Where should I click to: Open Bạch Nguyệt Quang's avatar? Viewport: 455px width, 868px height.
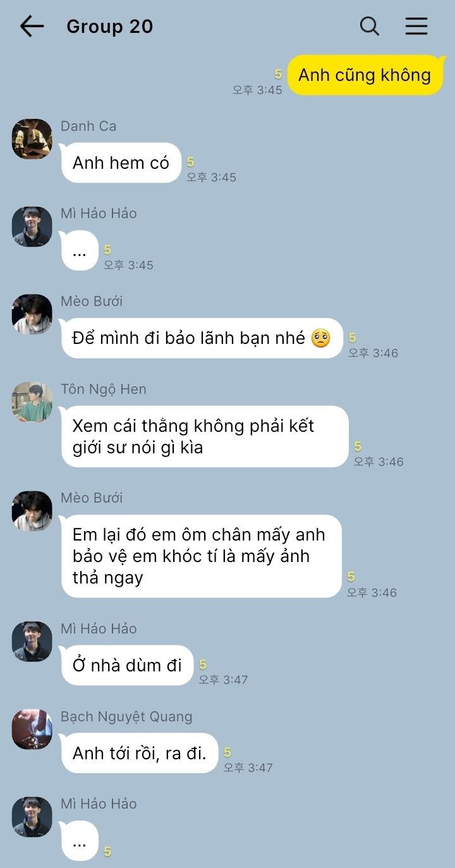click(32, 730)
